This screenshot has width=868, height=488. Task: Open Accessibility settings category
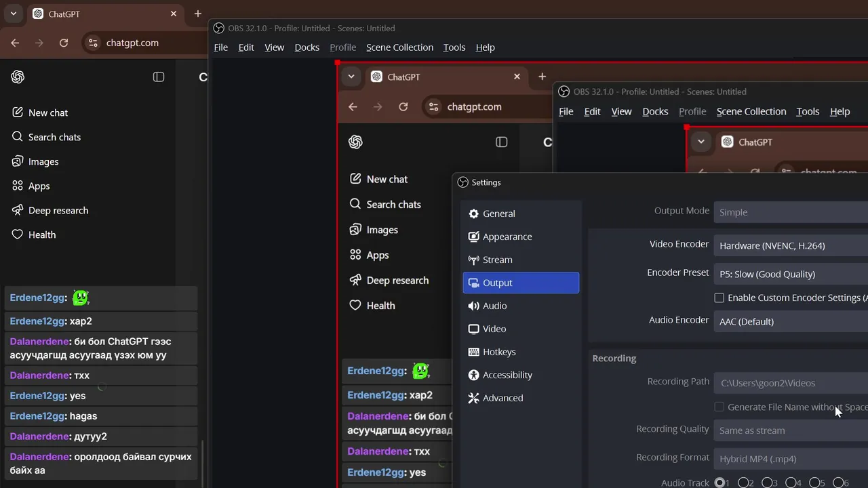click(x=521, y=375)
